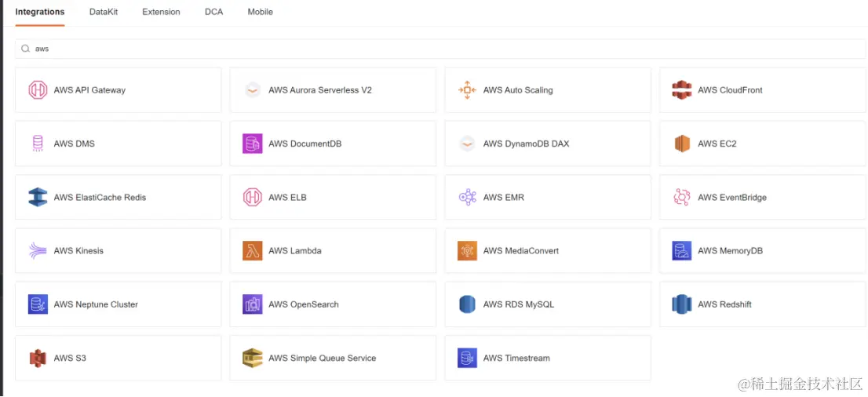Switch to the Integrations tab

[40, 12]
